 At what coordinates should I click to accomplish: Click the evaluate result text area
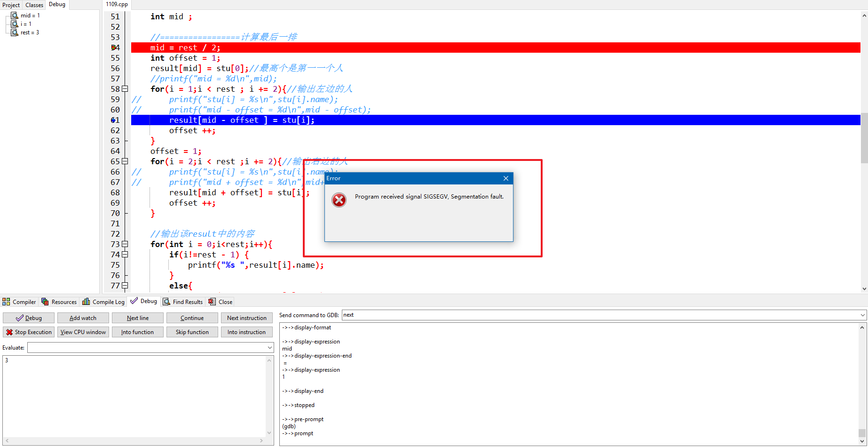[134, 397]
